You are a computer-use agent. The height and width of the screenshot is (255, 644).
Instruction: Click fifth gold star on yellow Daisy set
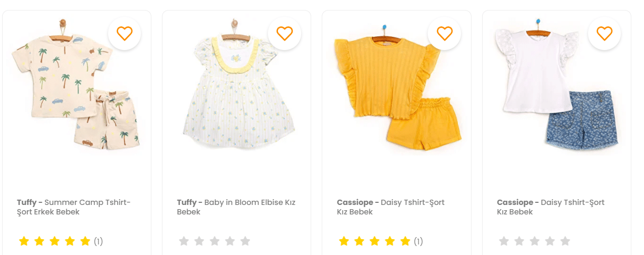tap(405, 241)
